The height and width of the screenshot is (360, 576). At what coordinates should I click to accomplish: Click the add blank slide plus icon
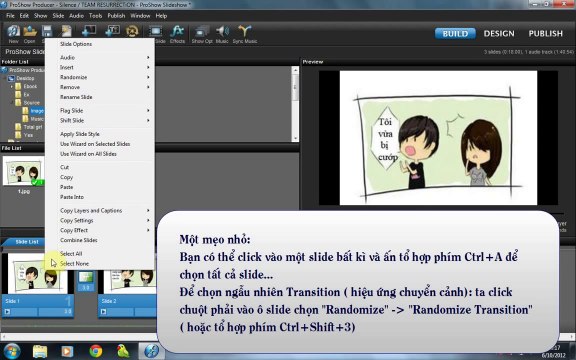pyautogui.click(x=89, y=31)
